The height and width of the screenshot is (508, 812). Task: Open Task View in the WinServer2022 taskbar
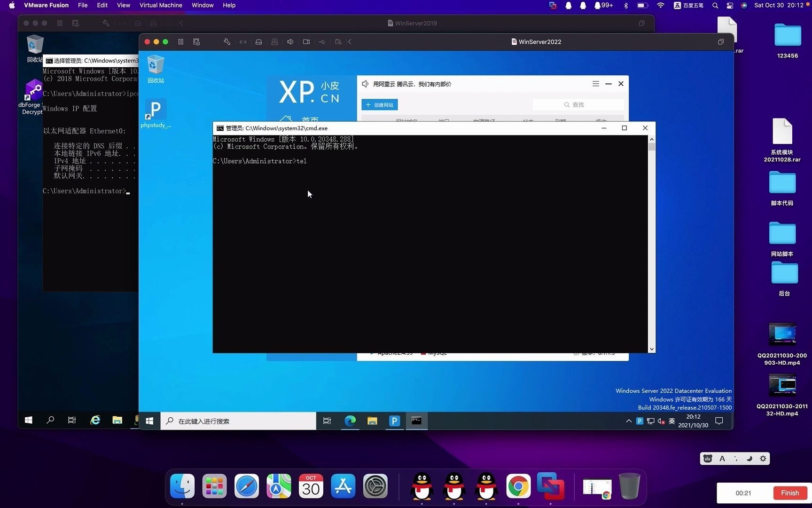point(327,421)
